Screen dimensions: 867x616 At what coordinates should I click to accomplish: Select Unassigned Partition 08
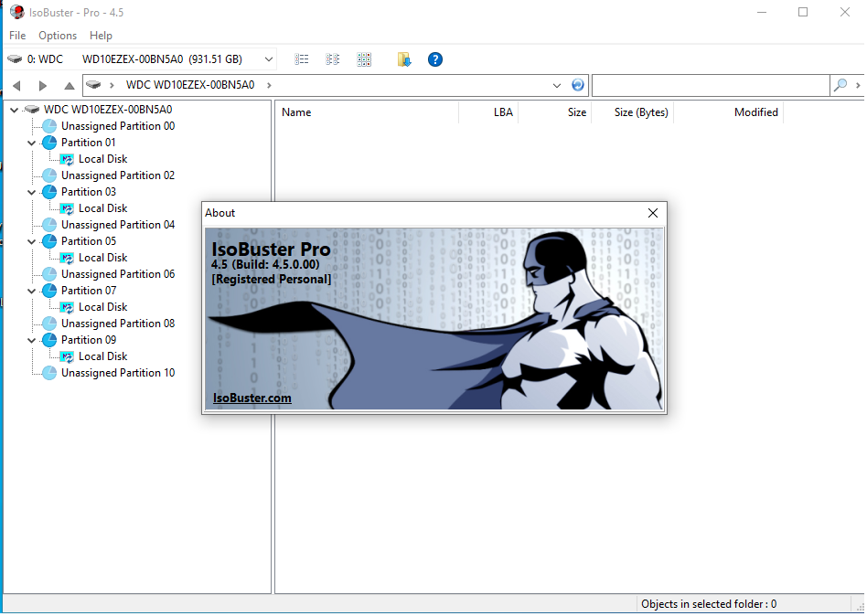[118, 324]
